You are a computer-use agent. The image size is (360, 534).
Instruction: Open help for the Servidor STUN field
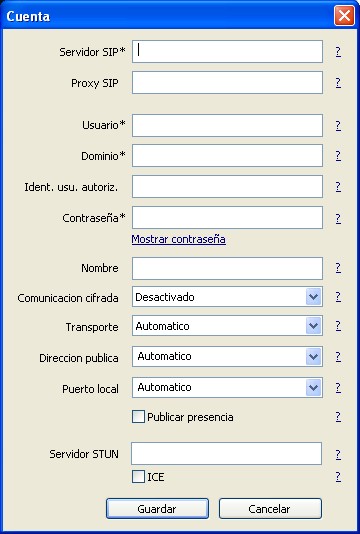tap(338, 454)
